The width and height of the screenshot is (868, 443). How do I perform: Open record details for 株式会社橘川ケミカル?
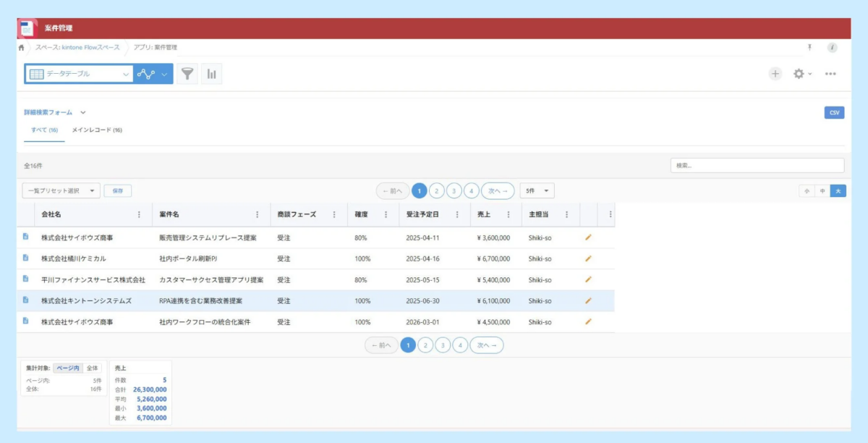(25, 258)
